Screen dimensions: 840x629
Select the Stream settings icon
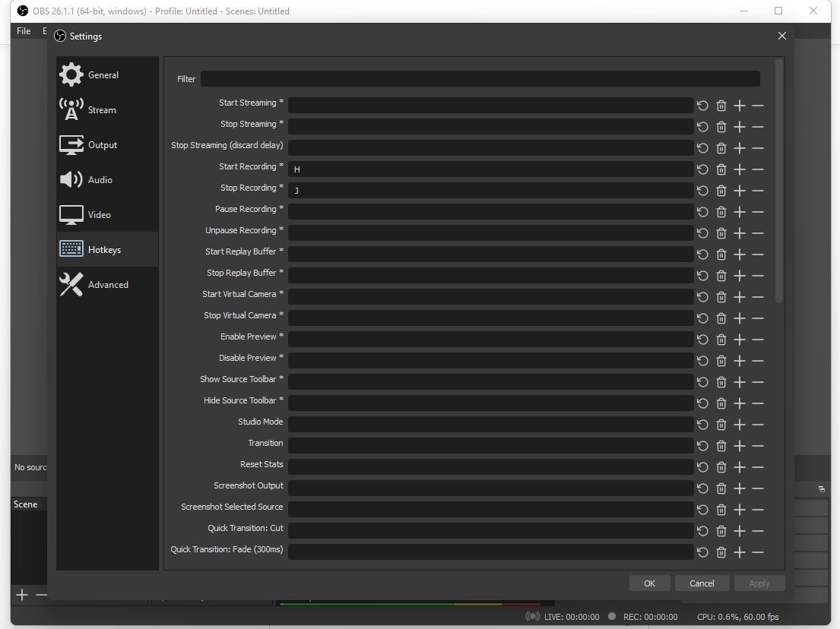click(x=101, y=109)
